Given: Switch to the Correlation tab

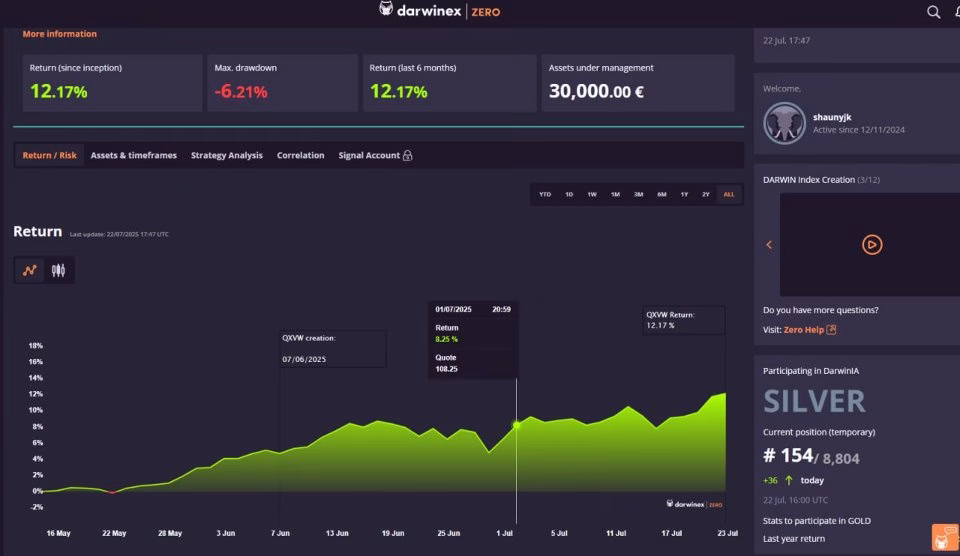Looking at the screenshot, I should [301, 156].
